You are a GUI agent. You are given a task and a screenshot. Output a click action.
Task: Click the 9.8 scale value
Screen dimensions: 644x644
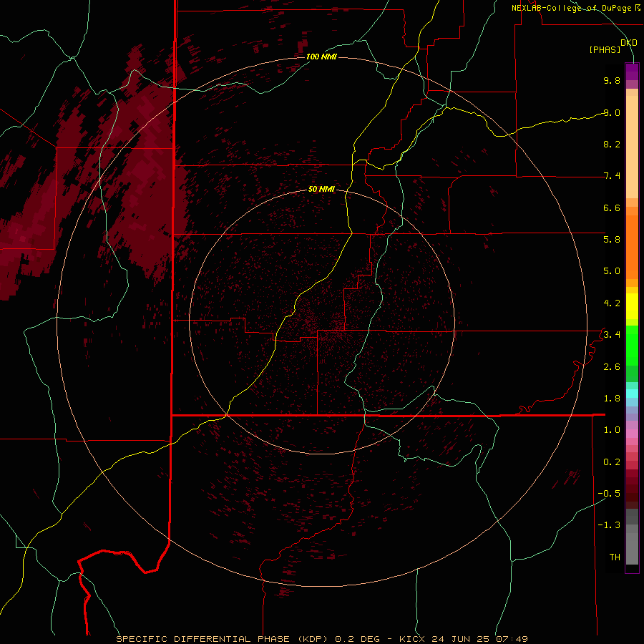pos(612,80)
